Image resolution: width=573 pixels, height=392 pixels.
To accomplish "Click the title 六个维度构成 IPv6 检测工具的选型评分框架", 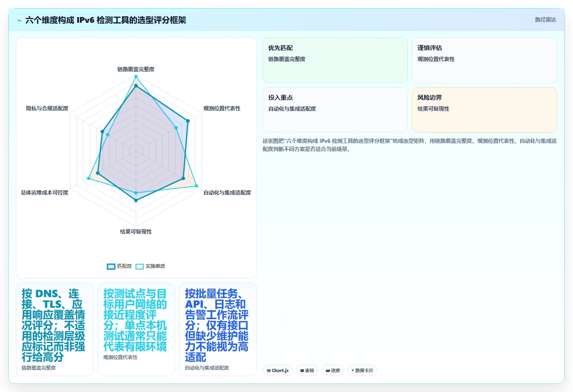I will pos(106,20).
